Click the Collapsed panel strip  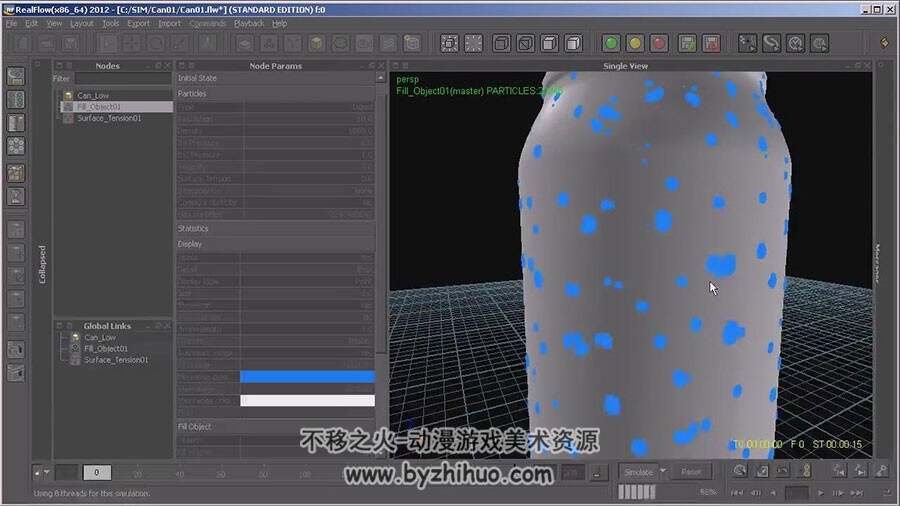pos(42,264)
